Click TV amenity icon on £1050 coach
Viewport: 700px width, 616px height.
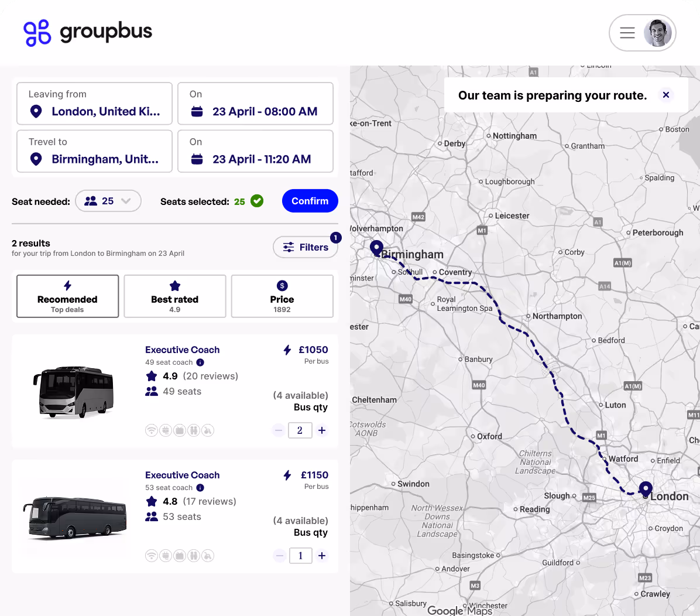pyautogui.click(x=180, y=430)
